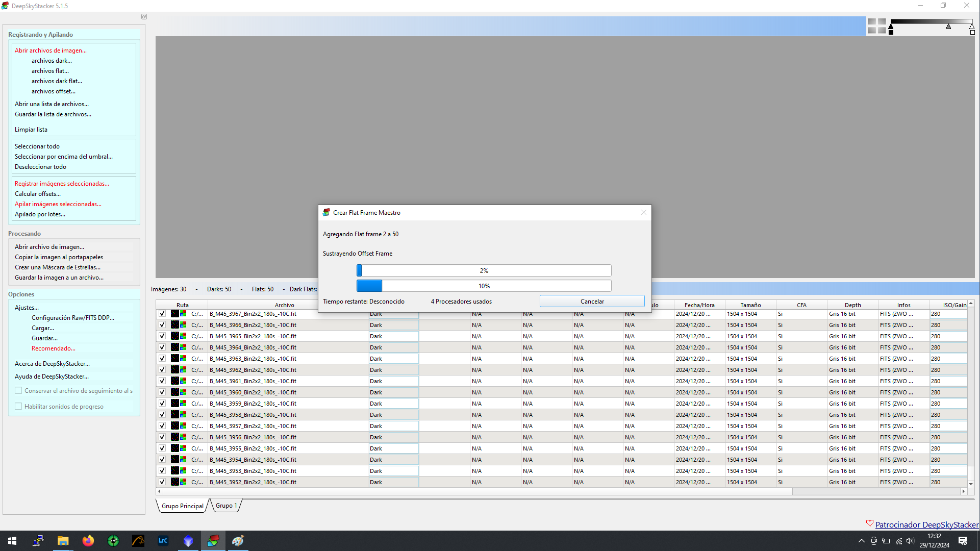Uncheck the B_M45_3967 dark frame
Image resolution: width=980 pixels, height=551 pixels.
[162, 314]
